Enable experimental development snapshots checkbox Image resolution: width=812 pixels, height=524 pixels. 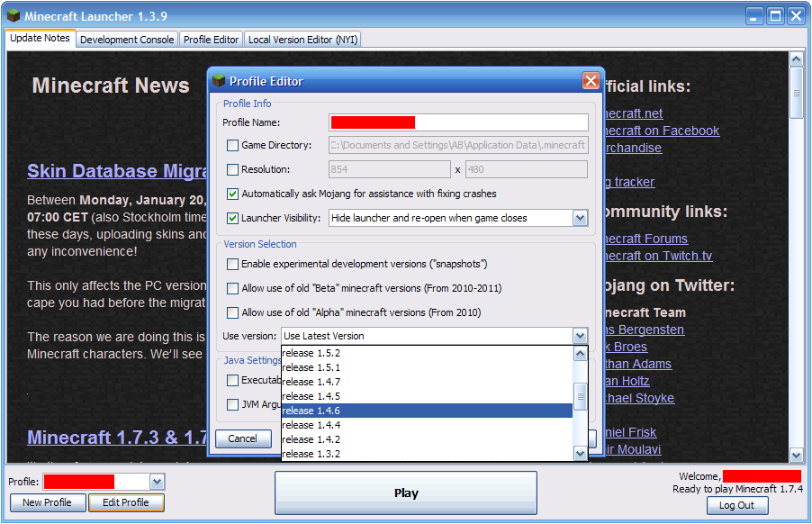coord(232,264)
